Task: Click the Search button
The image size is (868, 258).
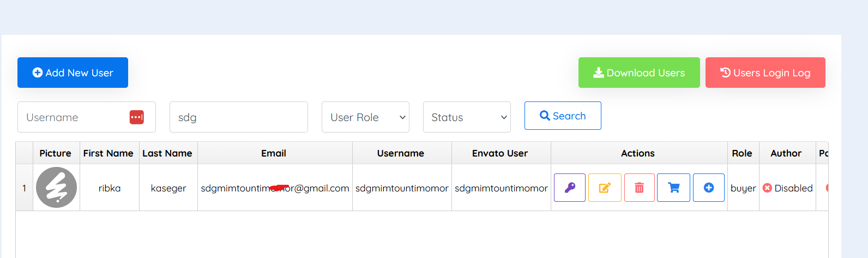Action: tap(562, 116)
